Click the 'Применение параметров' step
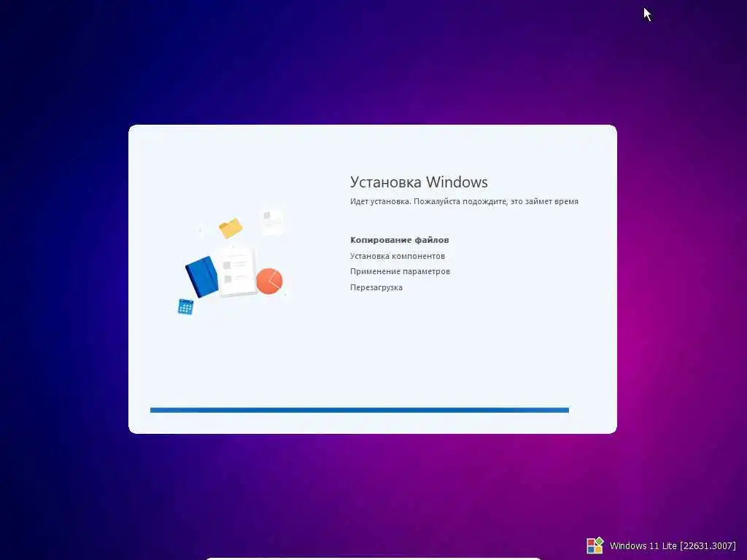 [x=400, y=271]
